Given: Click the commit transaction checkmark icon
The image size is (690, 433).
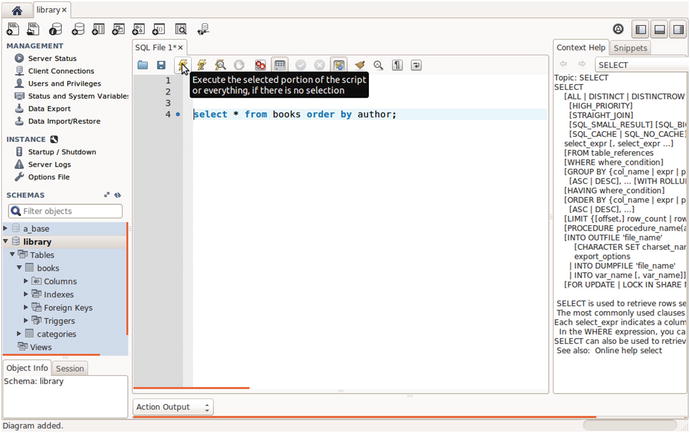Looking at the screenshot, I should 301,65.
